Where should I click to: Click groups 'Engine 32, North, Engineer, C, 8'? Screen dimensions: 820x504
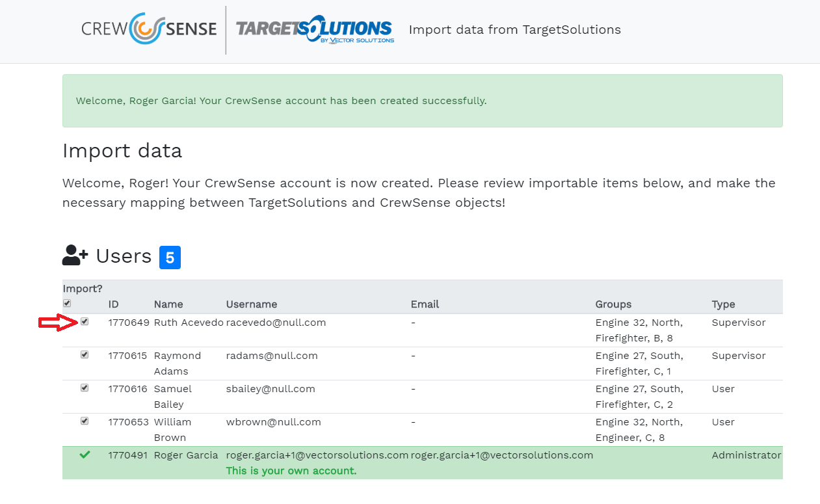click(x=639, y=430)
